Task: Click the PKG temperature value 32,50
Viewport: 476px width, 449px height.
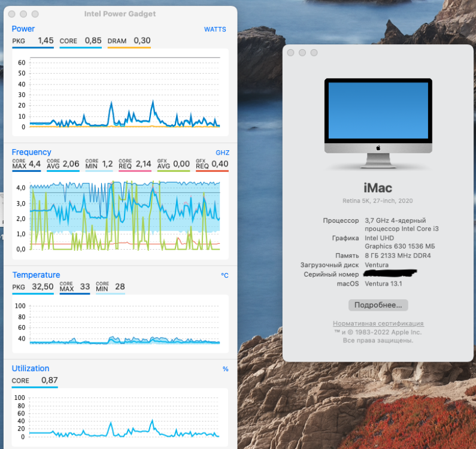Action: [43, 287]
